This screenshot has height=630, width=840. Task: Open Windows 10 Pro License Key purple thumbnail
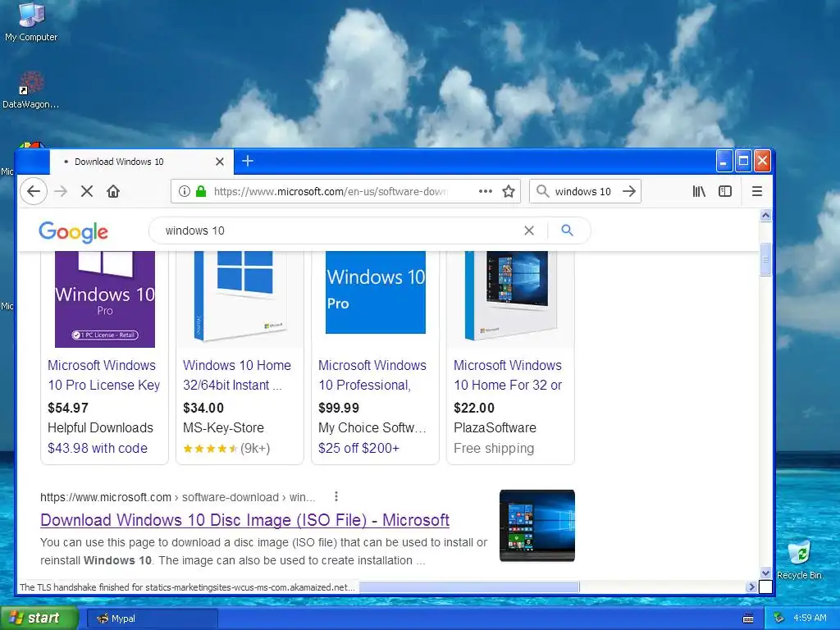105,299
